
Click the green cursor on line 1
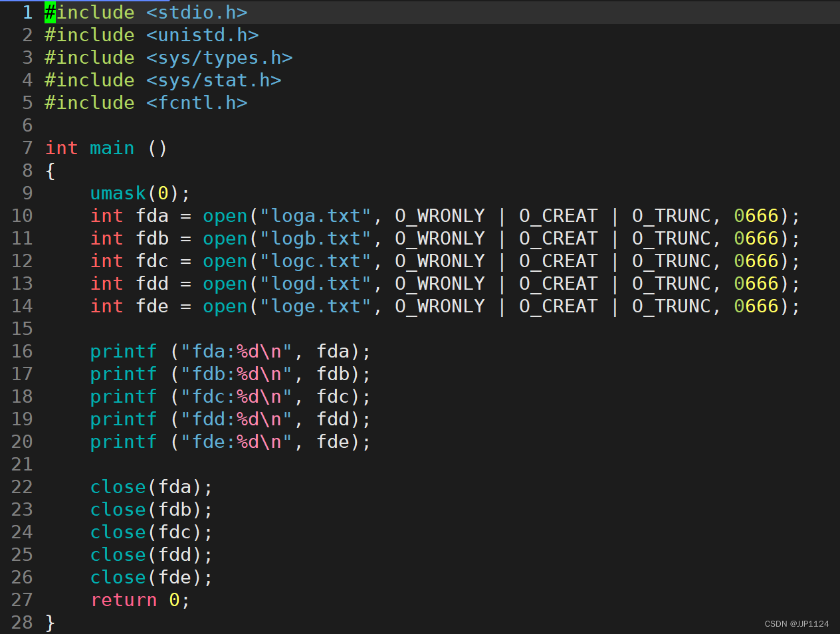[x=51, y=13]
